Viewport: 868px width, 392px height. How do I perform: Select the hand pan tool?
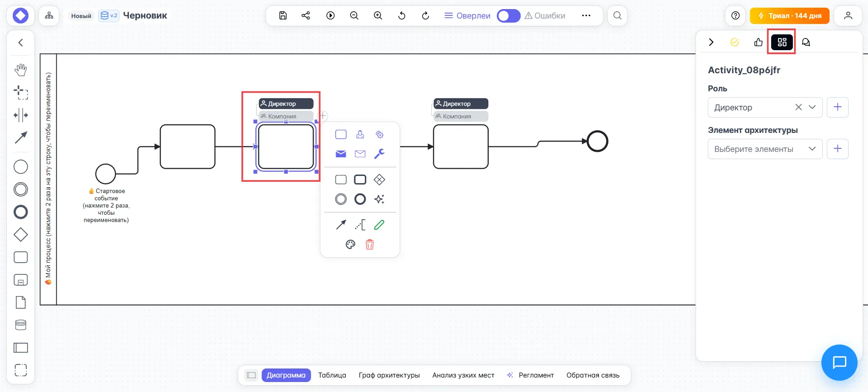[x=21, y=70]
